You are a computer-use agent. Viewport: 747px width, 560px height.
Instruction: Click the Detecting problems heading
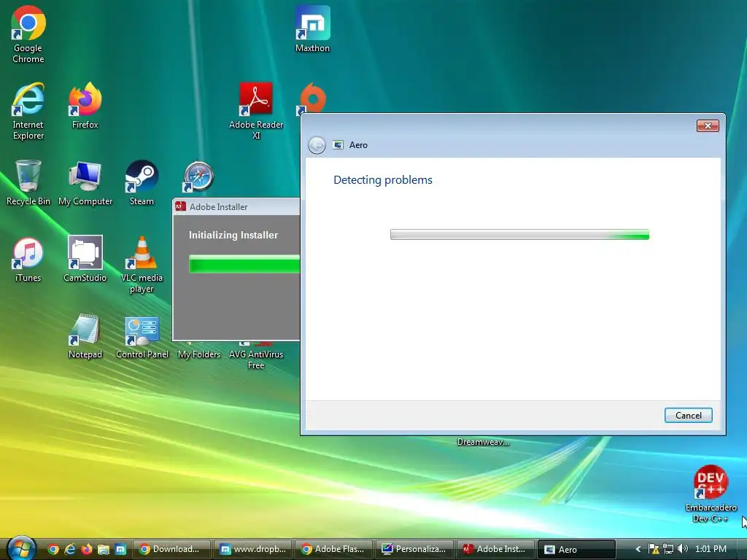(383, 180)
